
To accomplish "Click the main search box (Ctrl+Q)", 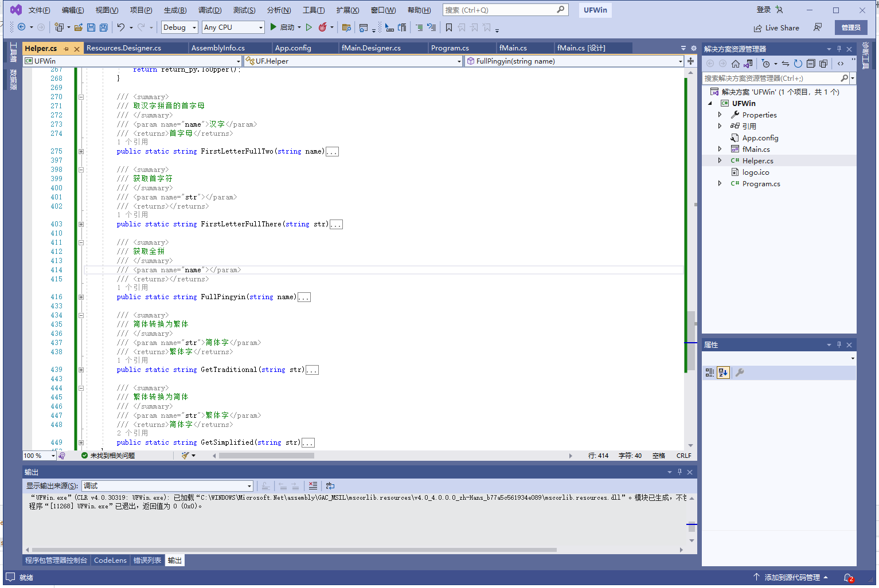I will pyautogui.click(x=505, y=10).
